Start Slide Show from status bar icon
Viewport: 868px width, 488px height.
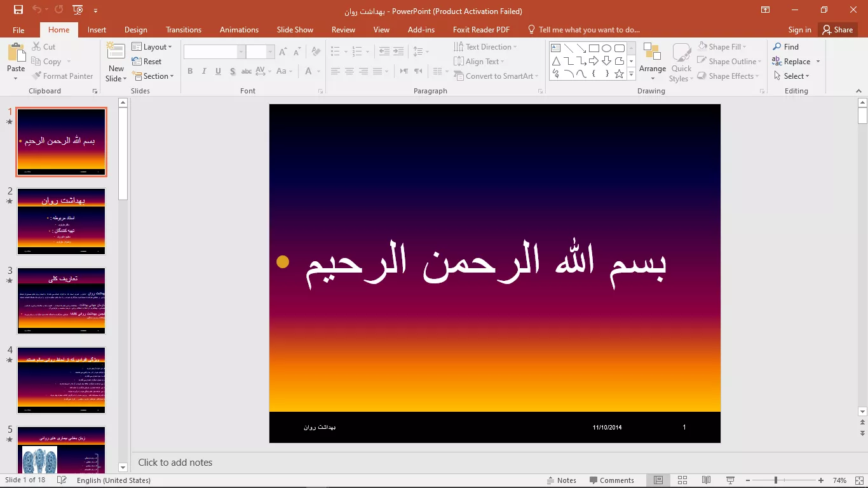pos(731,480)
